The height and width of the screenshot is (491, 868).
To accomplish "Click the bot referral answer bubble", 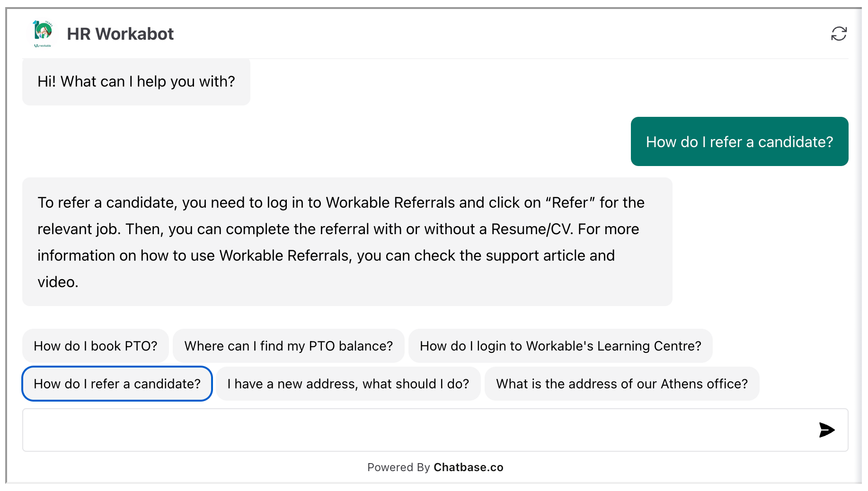I will pos(347,242).
